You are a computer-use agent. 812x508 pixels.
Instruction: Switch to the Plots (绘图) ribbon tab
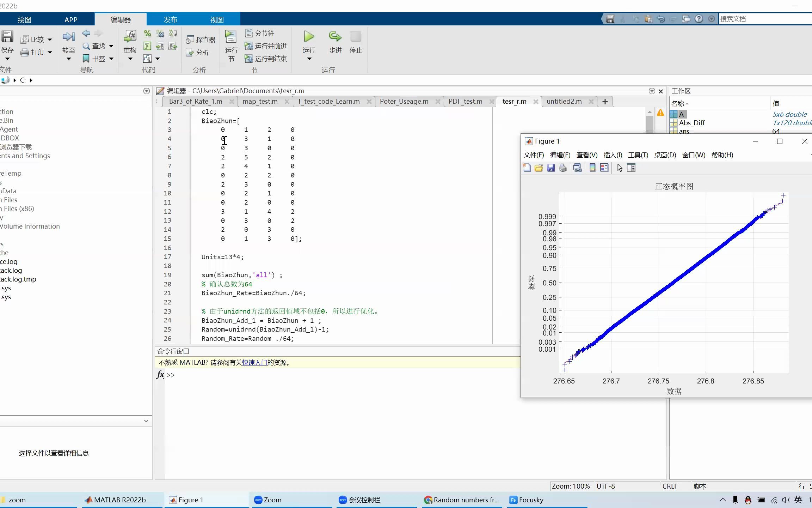(x=24, y=19)
